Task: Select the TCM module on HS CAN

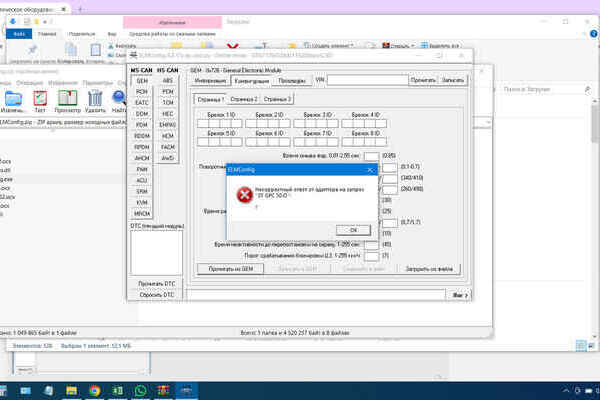Action: pyautogui.click(x=168, y=103)
